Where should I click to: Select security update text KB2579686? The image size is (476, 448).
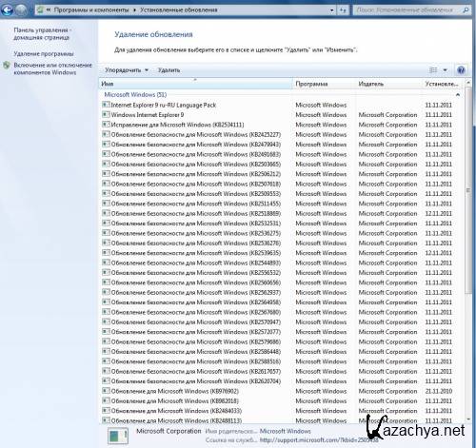(x=196, y=341)
